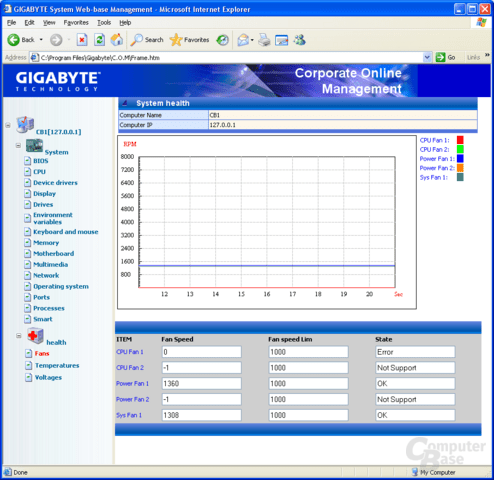The width and height of the screenshot is (494, 480).
Task: Click the Mail envelope icon
Action: coord(243,40)
